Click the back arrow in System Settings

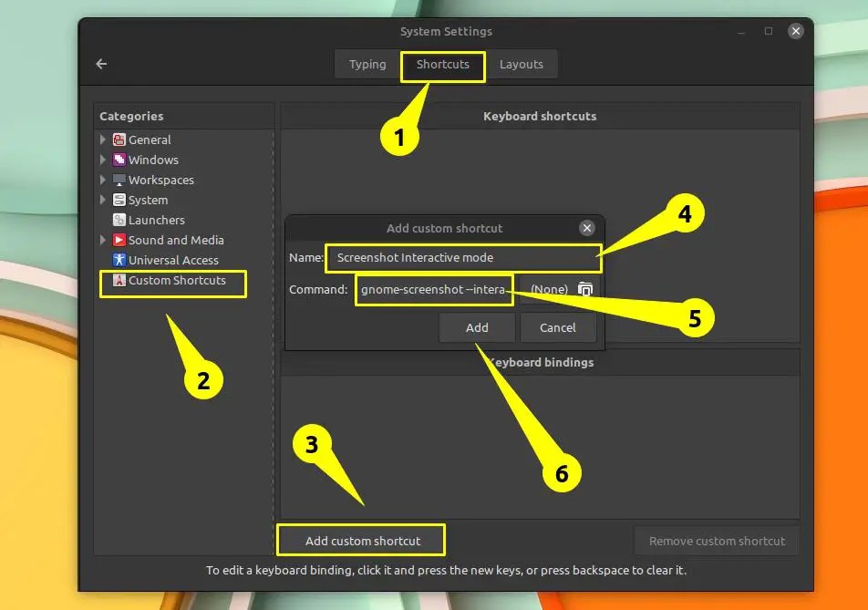(100, 64)
